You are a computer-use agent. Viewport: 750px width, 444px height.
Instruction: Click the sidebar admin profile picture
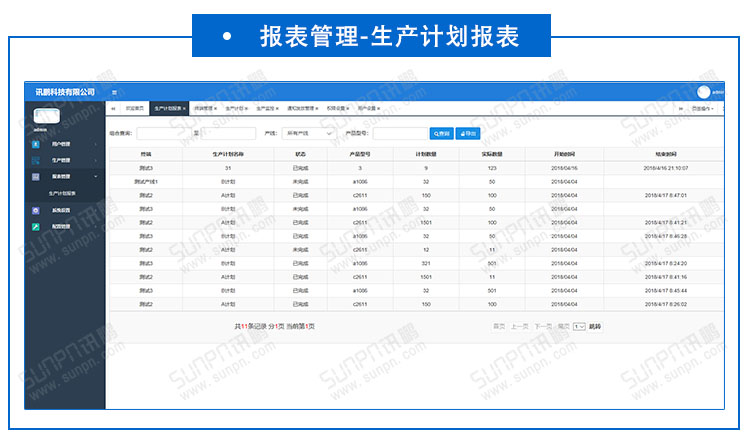point(46,116)
